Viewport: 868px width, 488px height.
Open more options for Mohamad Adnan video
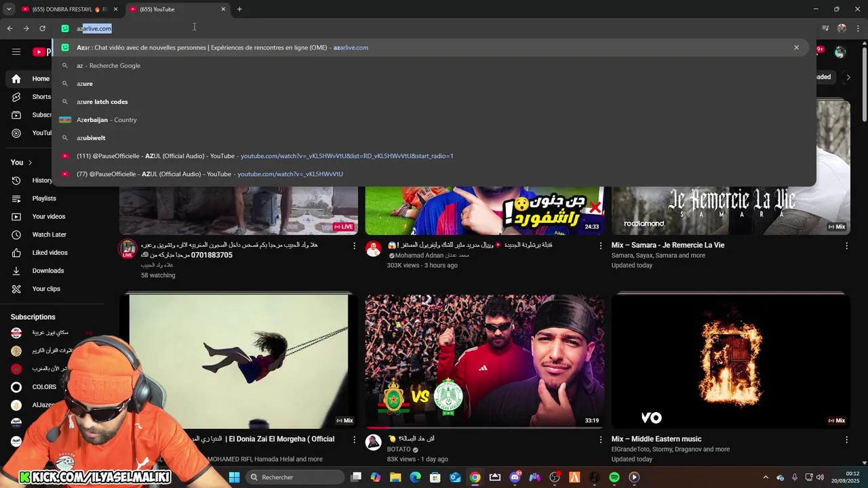coord(600,246)
